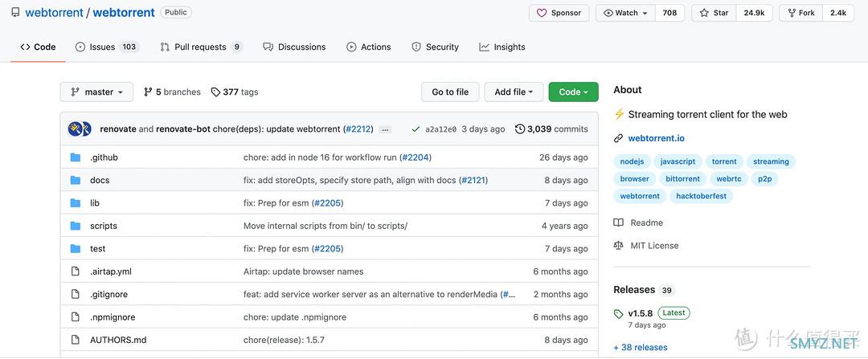Open the Pull requests tab

click(201, 47)
